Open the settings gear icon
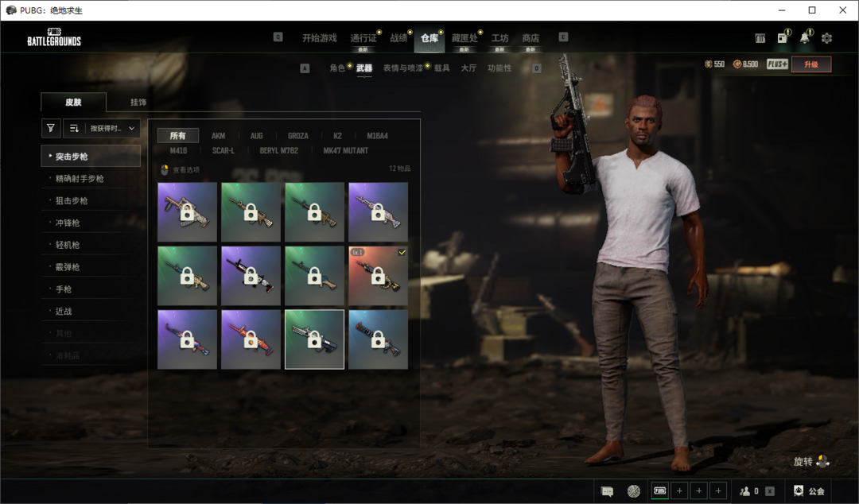The width and height of the screenshot is (859, 504). 826,38
